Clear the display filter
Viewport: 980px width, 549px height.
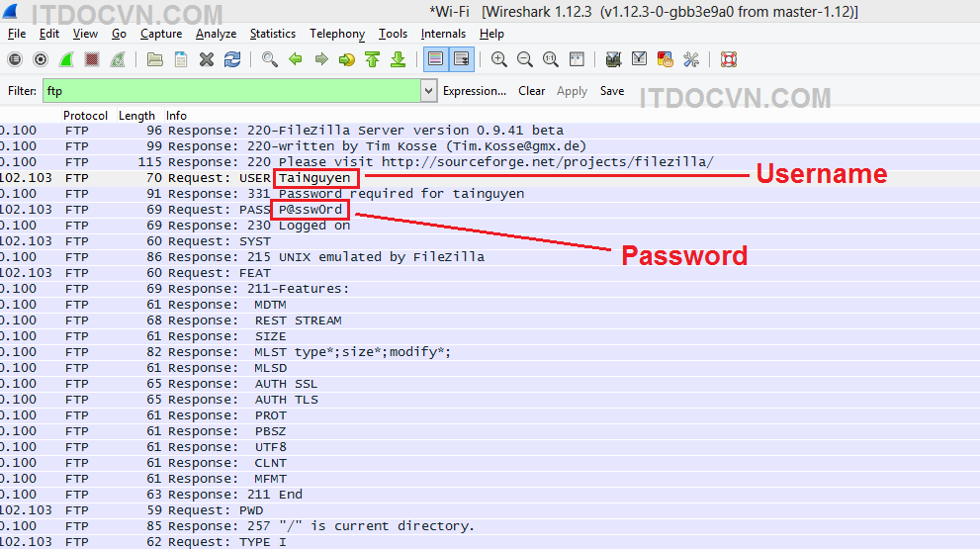(531, 91)
